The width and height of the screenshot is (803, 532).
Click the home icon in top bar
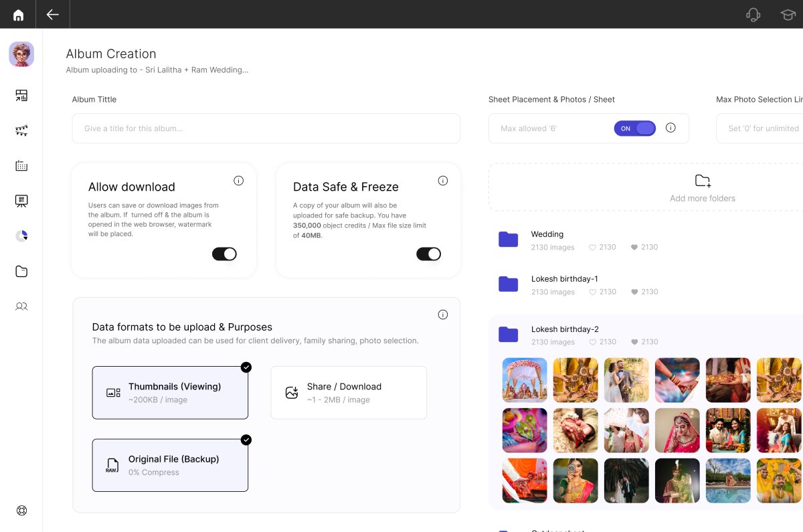click(18, 15)
